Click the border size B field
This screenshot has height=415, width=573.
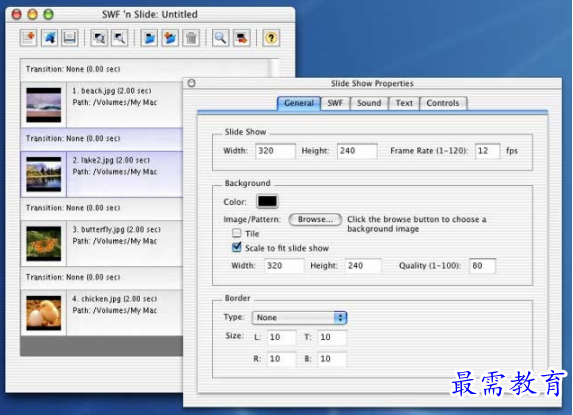(332, 359)
